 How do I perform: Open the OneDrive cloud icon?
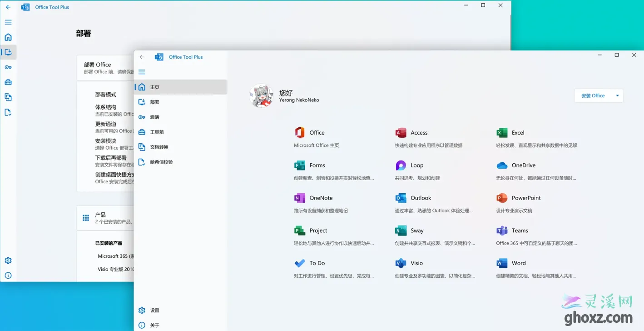[x=502, y=165]
